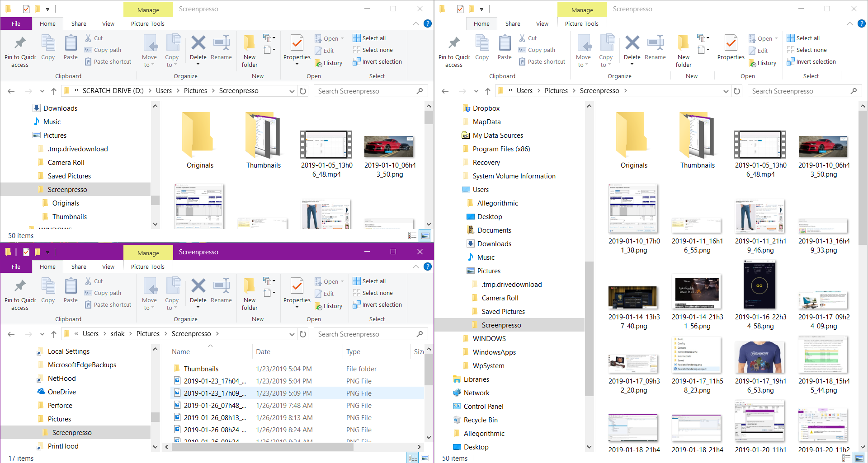Click Search Screenpresso box in top-left window
Viewport: 868px width, 463px height.
(371, 91)
